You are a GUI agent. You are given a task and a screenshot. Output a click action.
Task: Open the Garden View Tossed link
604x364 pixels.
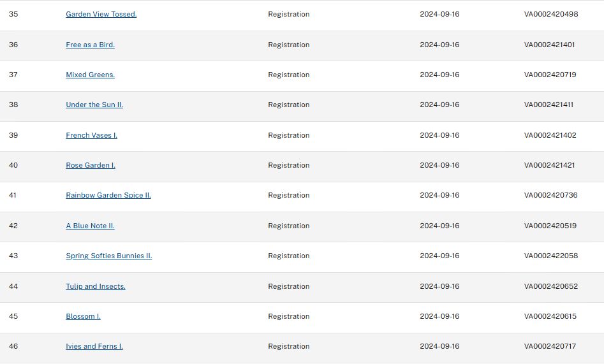pos(101,14)
